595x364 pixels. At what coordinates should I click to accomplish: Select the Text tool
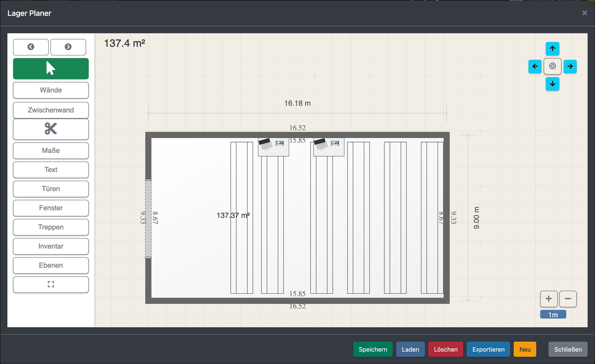pyautogui.click(x=51, y=170)
